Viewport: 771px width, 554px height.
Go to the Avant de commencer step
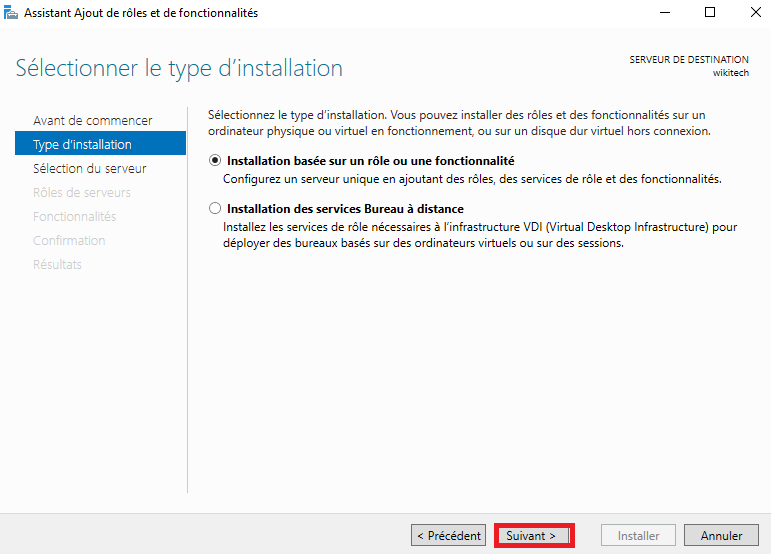pyautogui.click(x=92, y=120)
